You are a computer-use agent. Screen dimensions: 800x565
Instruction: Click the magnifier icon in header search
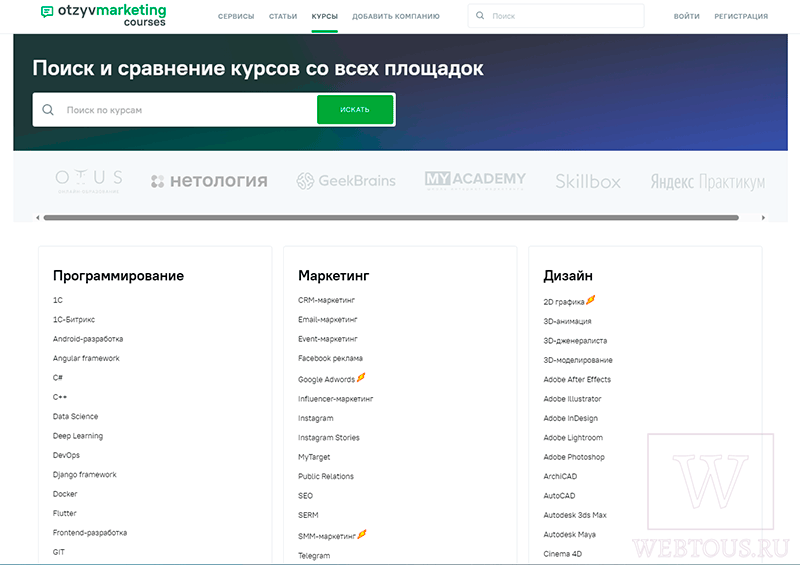coord(480,16)
